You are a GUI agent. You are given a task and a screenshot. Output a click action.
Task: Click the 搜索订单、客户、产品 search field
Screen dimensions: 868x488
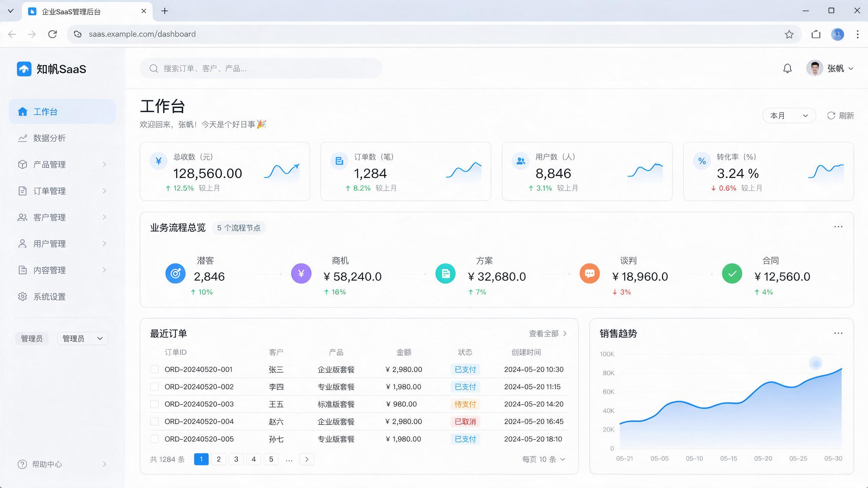click(261, 68)
